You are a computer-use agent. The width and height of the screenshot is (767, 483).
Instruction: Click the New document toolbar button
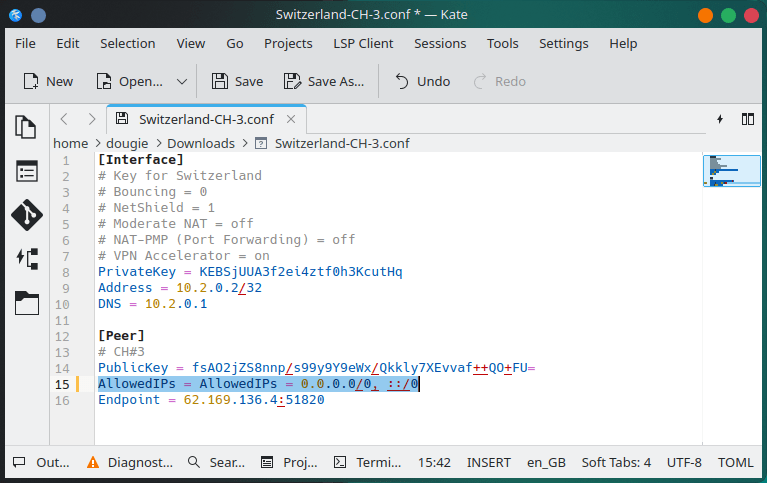[x=48, y=81]
